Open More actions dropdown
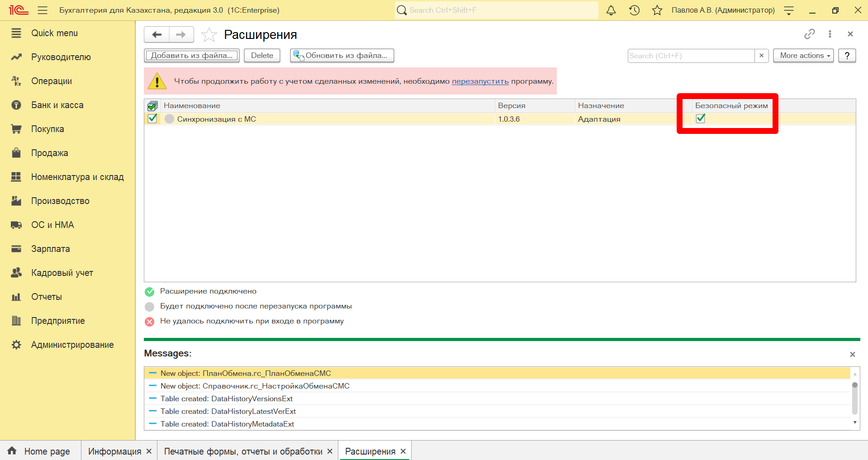 pyautogui.click(x=803, y=56)
